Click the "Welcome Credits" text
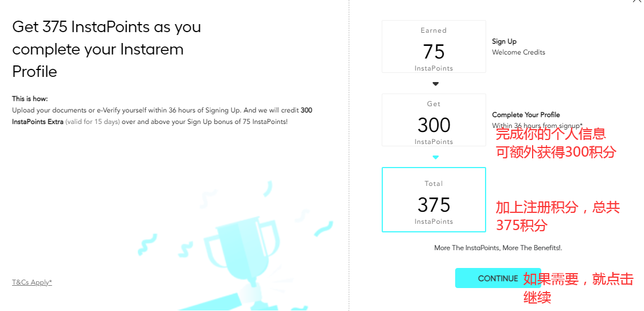Image resolution: width=644 pixels, height=311 pixels. click(x=518, y=52)
